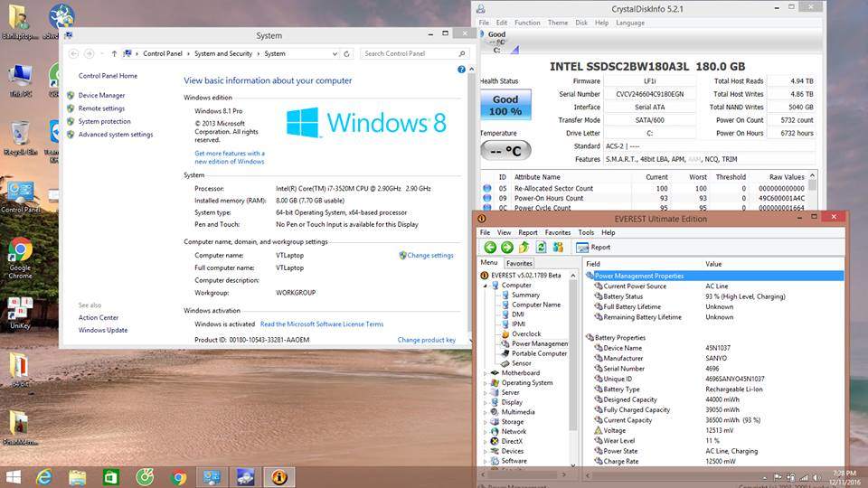Screen dimensions: 868x488
Task: Open Remote settings link
Action: click(101, 108)
